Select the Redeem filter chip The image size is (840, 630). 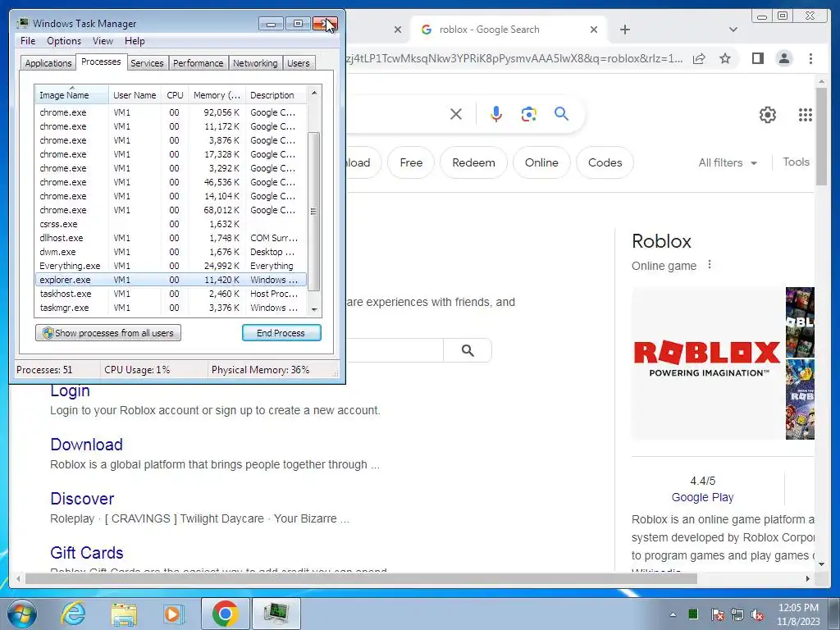tap(473, 162)
